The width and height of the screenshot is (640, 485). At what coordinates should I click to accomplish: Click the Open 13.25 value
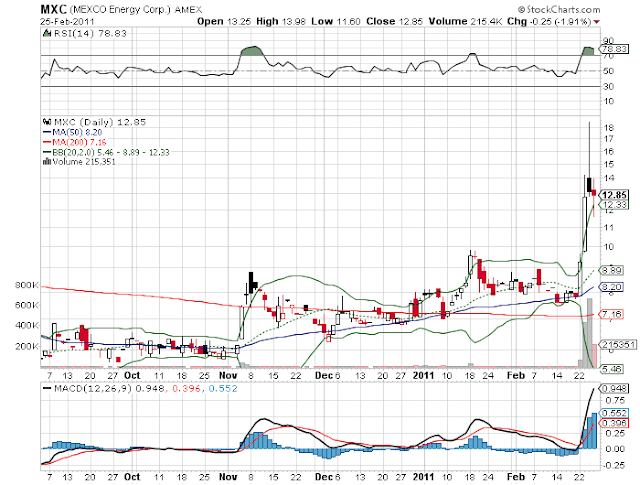click(224, 21)
